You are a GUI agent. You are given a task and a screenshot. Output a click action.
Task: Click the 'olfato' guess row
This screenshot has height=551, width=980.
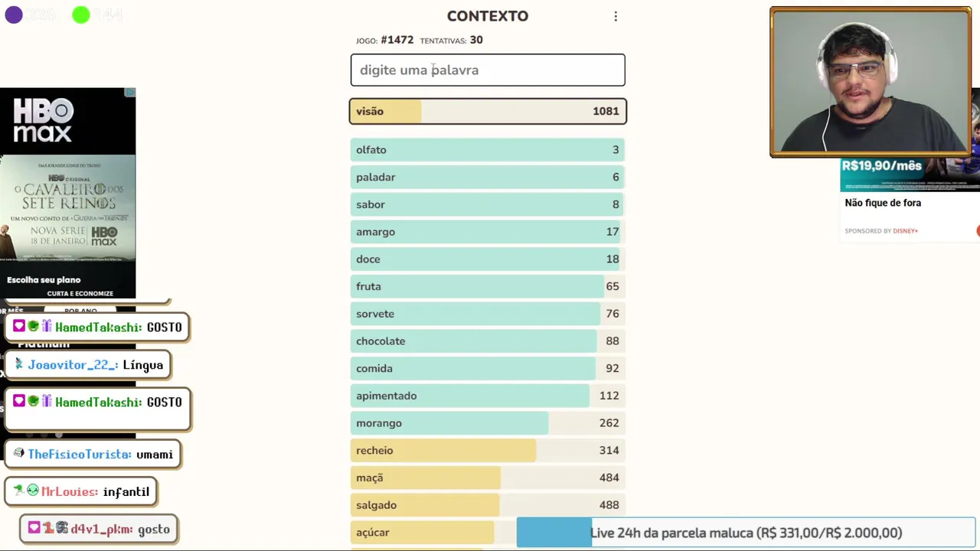[x=488, y=150]
